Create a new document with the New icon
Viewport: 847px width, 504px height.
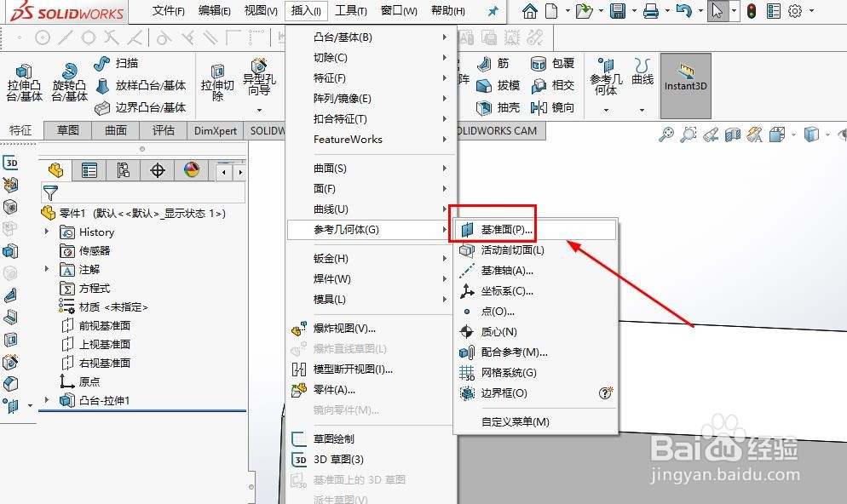[x=551, y=11]
